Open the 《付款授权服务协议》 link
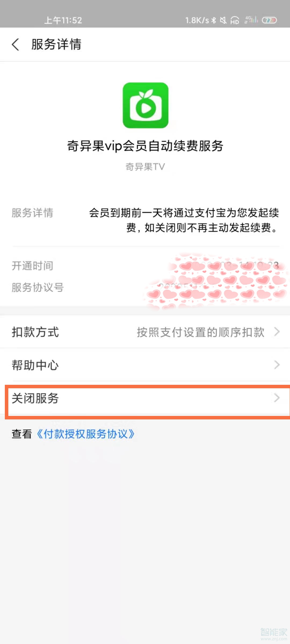Viewport: 290px width, 644px height. tap(85, 434)
